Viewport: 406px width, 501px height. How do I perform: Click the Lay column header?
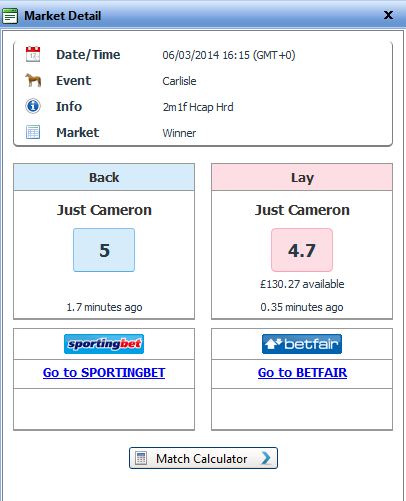click(302, 177)
